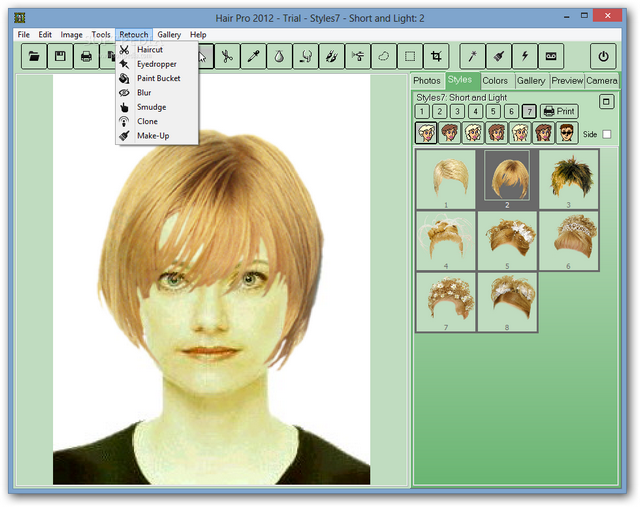Select the scissors haircut tool
Image resolution: width=640 pixels, height=507 pixels.
coord(228,56)
